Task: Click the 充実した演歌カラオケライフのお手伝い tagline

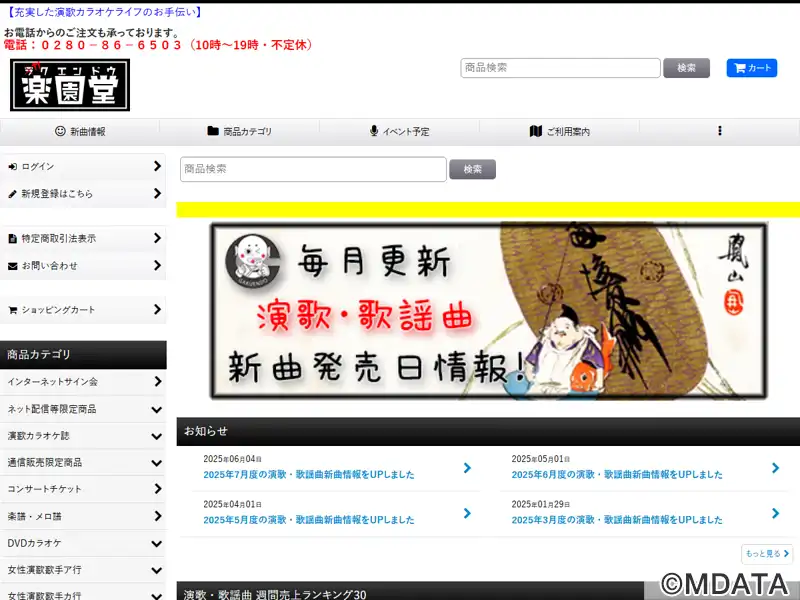Action: pos(104,12)
